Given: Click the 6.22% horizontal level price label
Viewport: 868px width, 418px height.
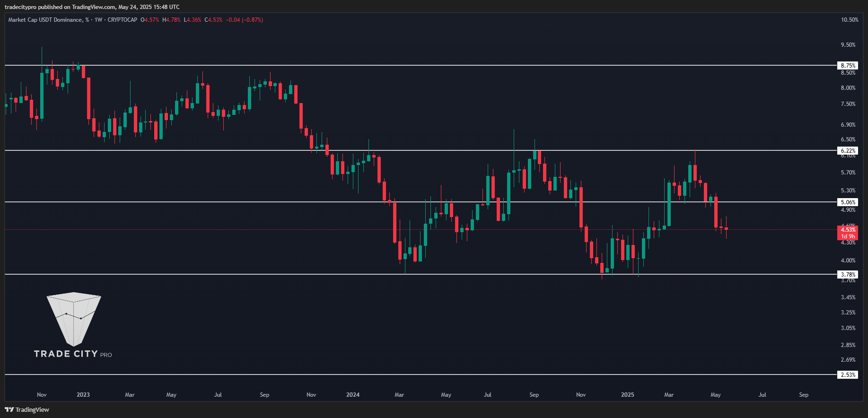Looking at the screenshot, I should point(848,151).
